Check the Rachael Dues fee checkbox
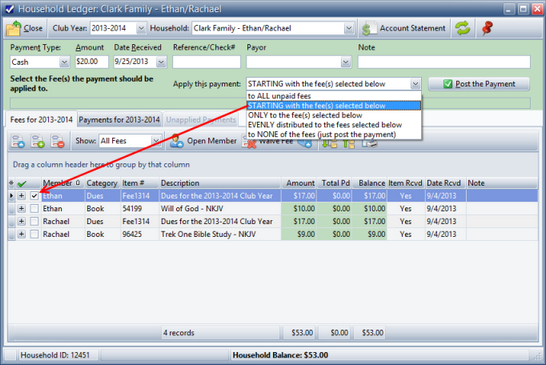The width and height of the screenshot is (546, 365). pos(34,222)
